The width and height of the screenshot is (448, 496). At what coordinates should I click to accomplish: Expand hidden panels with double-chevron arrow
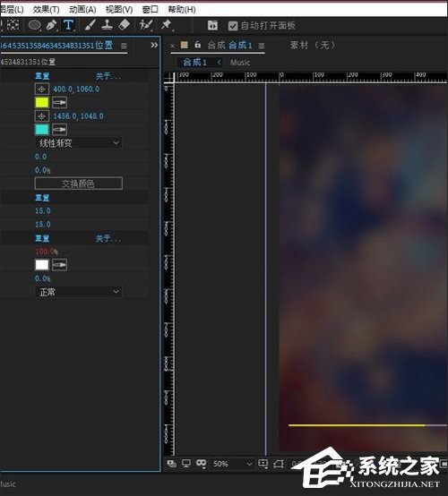tap(154, 46)
